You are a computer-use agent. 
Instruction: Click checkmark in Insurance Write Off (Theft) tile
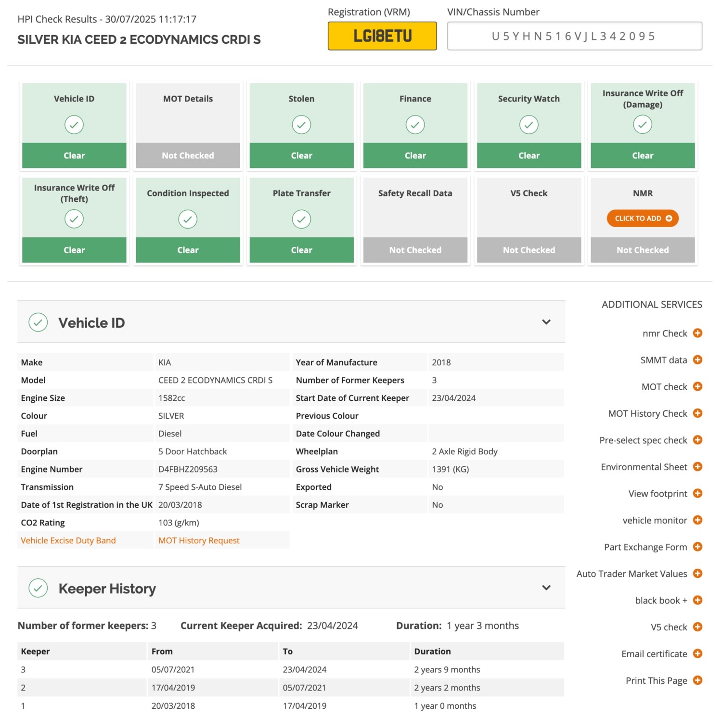(x=74, y=219)
